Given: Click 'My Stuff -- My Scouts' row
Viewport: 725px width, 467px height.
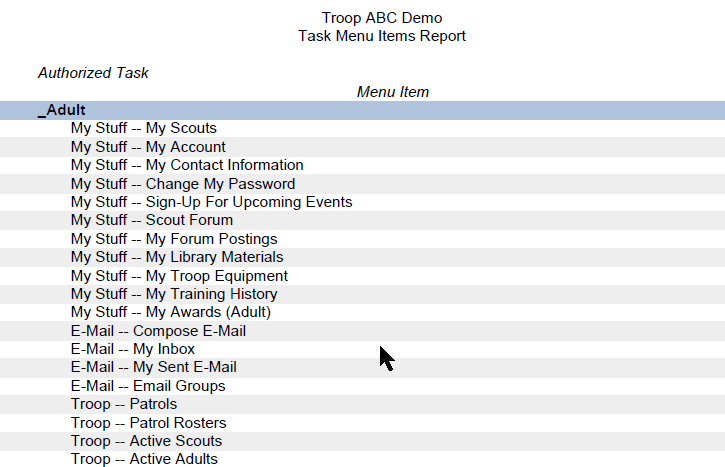Looking at the screenshot, I should pyautogui.click(x=362, y=128).
